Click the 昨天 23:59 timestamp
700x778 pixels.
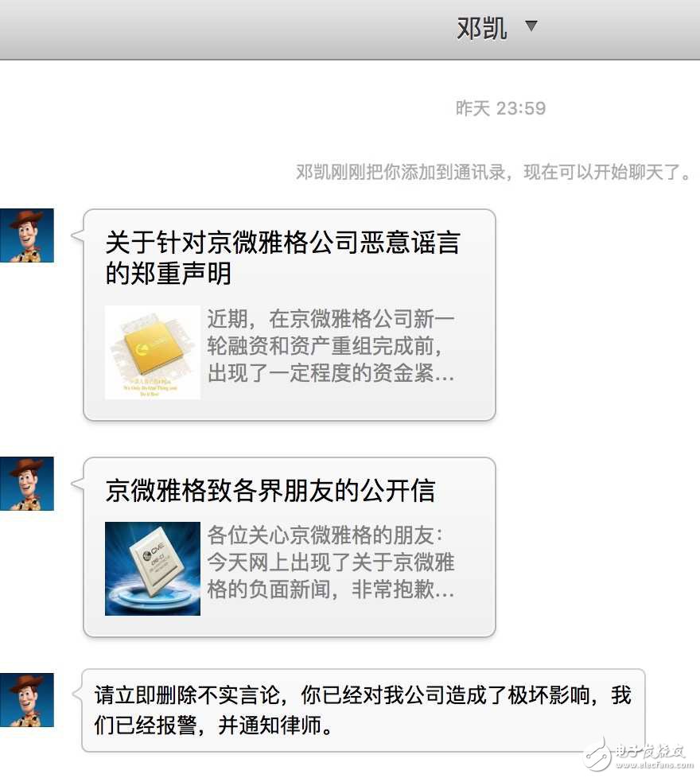500,108
